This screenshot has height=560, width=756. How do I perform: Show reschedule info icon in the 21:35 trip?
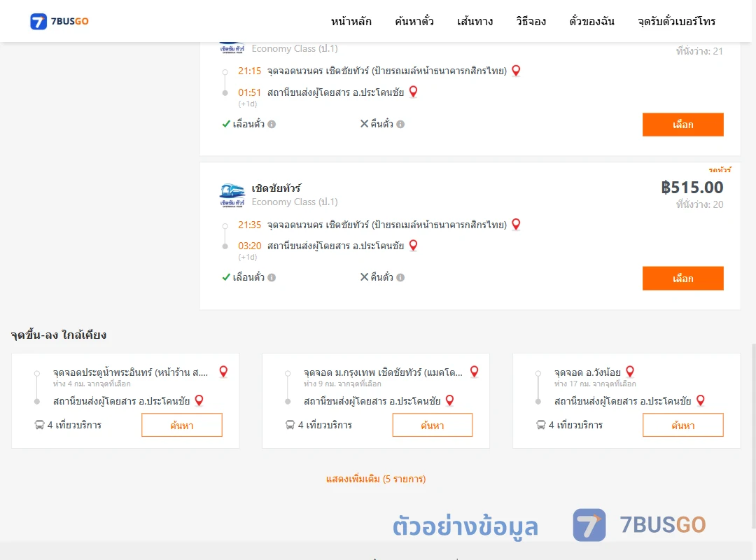coord(272,278)
